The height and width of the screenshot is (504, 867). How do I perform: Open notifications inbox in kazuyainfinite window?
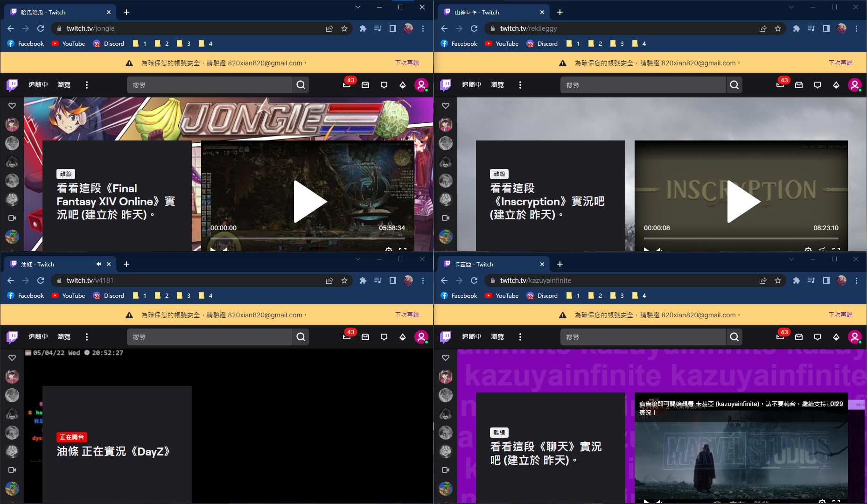point(799,337)
